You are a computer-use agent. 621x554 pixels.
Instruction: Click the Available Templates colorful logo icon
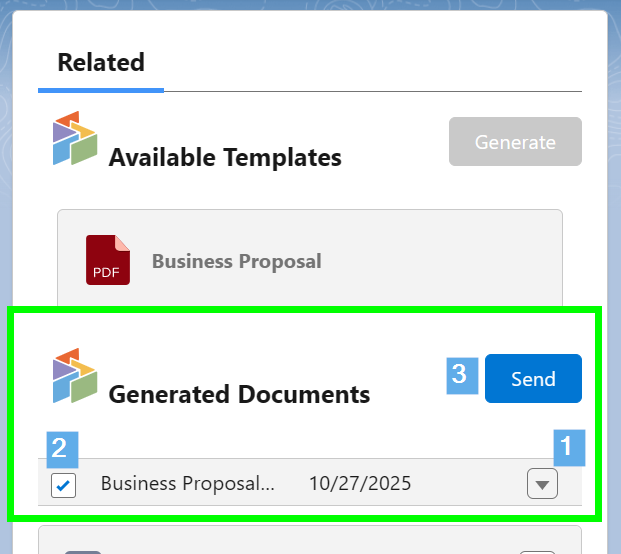point(75,139)
